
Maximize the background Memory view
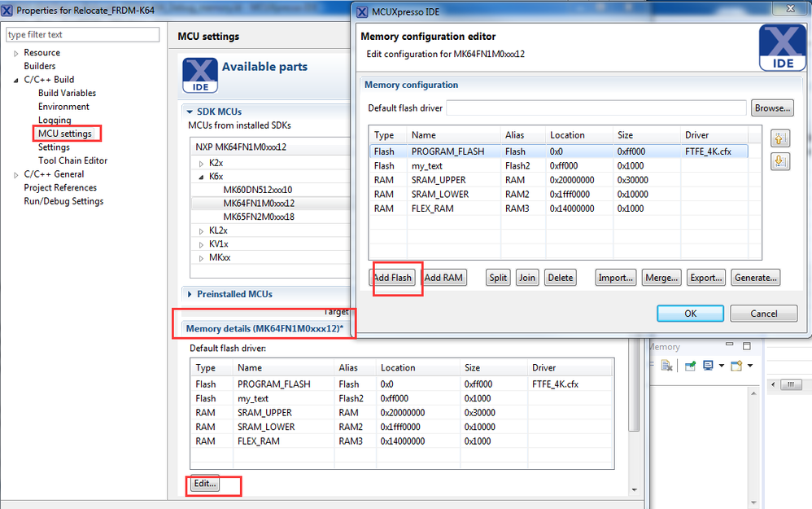[747, 346]
